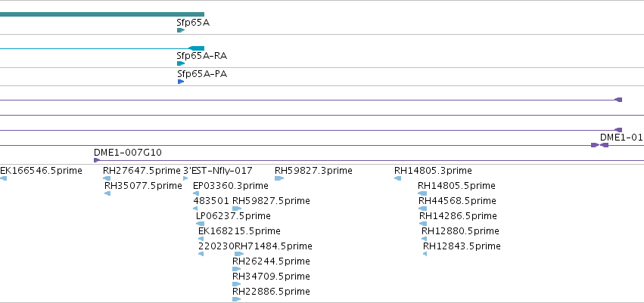
Task: Click the 3'EST-Nfly-017 small arrow glyph
Action: click(x=185, y=178)
